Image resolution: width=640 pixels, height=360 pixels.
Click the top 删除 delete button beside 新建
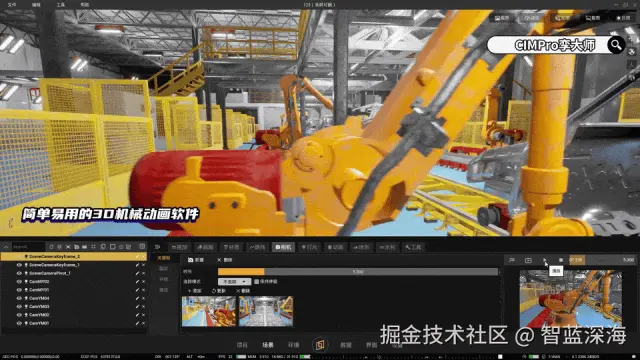pos(224,260)
